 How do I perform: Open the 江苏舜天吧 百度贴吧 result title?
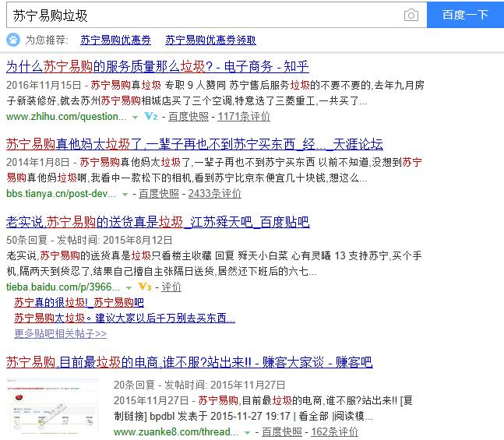point(158,222)
